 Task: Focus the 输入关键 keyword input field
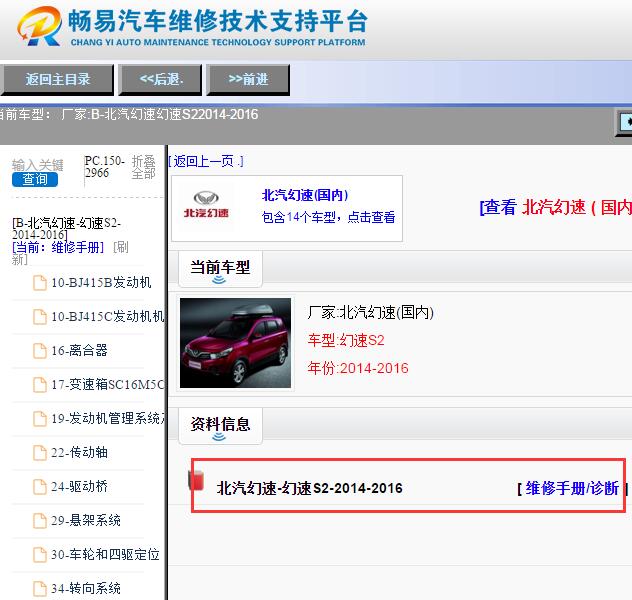tap(37, 165)
